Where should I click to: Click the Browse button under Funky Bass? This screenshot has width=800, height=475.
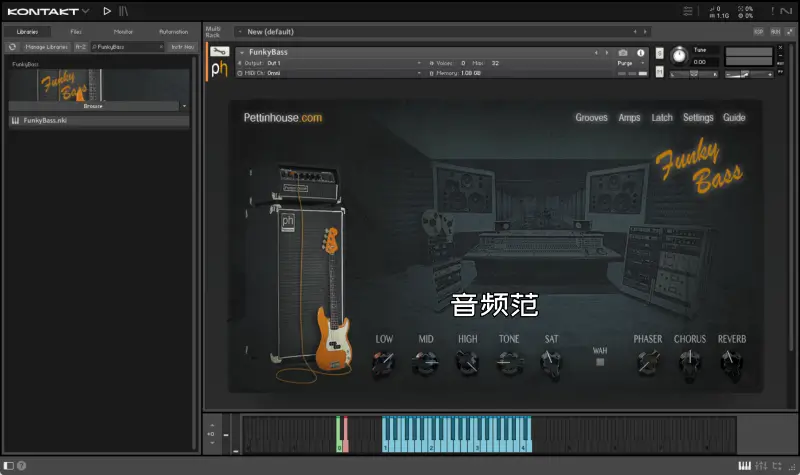pyautogui.click(x=93, y=106)
